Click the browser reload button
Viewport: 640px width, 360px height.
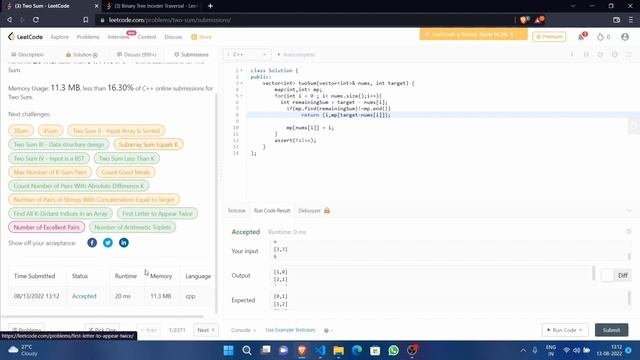(x=36, y=20)
